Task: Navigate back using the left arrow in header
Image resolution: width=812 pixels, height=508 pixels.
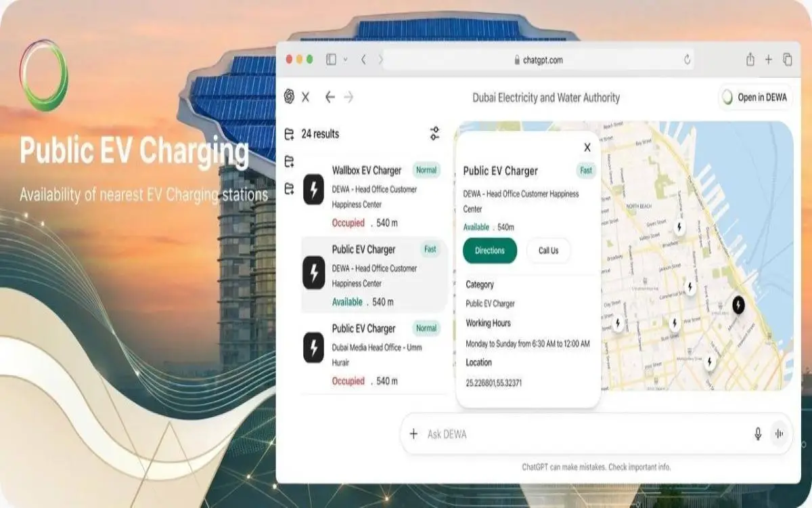Action: tap(330, 97)
